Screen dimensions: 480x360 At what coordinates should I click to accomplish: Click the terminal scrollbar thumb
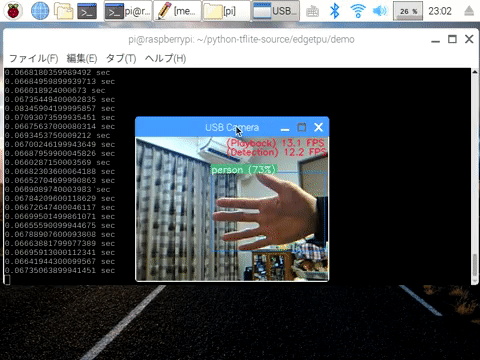(475, 265)
